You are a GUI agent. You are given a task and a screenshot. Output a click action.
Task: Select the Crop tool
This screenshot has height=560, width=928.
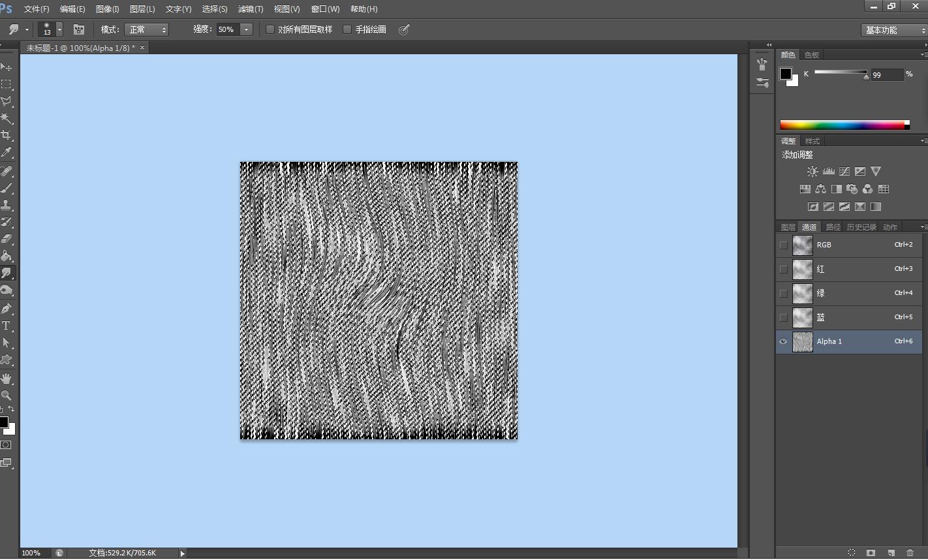tap(7, 135)
